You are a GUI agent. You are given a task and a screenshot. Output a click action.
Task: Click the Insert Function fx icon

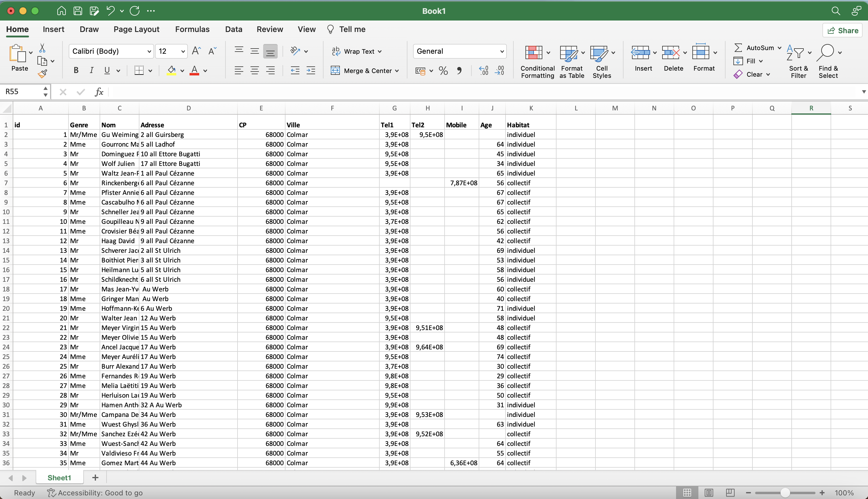coord(99,92)
